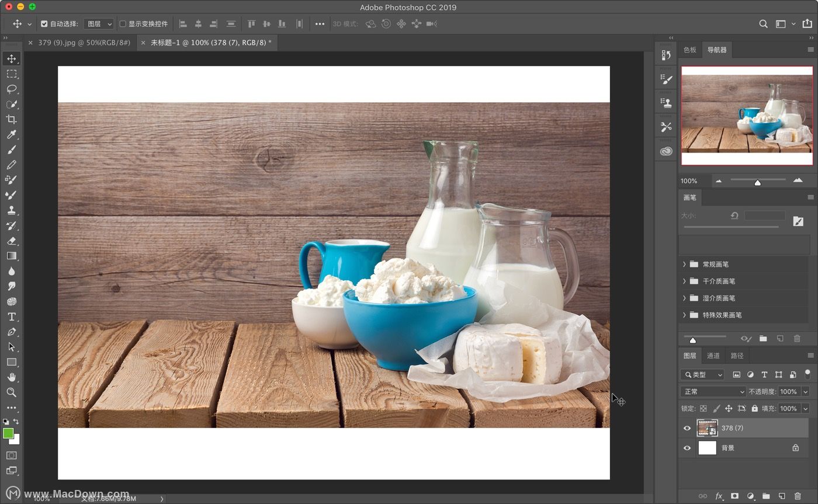Click the Share icon at top right
Viewport: 818px width, 504px height.
(807, 23)
